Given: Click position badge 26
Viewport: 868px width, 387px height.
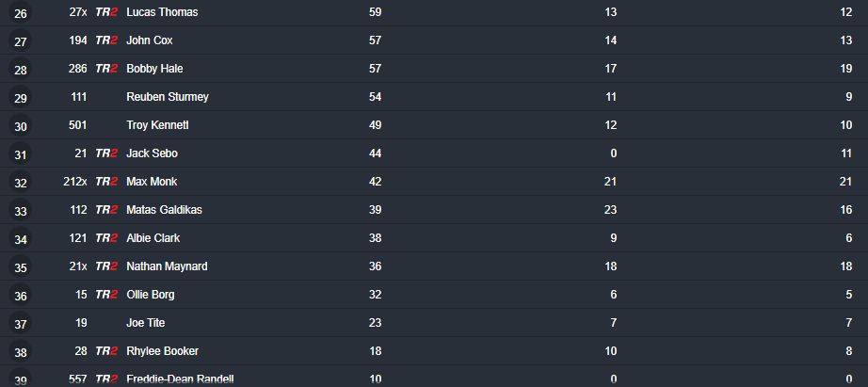Looking at the screenshot, I should point(21,13).
